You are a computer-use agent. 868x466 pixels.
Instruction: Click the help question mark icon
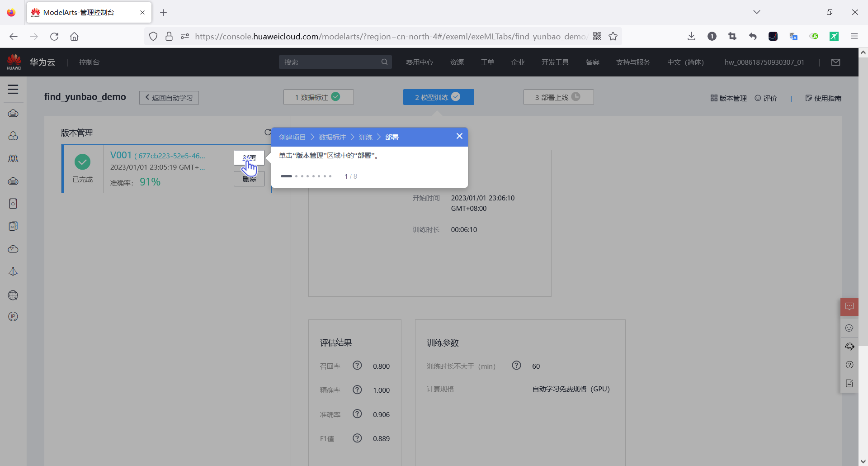coord(850,365)
